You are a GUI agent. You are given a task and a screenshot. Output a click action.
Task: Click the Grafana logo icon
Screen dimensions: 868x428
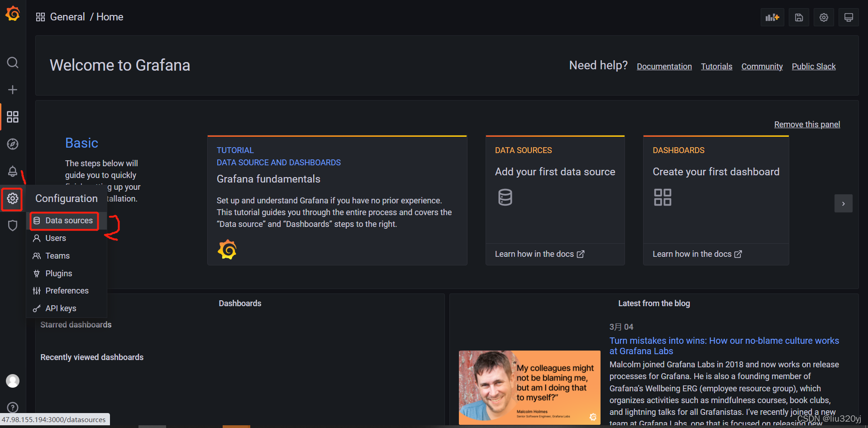tap(13, 14)
